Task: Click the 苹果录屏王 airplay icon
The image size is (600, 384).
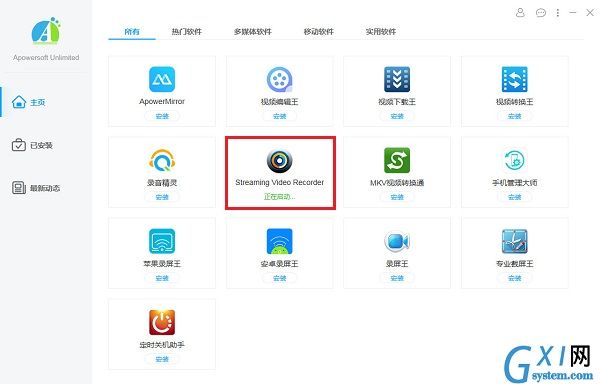Action: 162,241
